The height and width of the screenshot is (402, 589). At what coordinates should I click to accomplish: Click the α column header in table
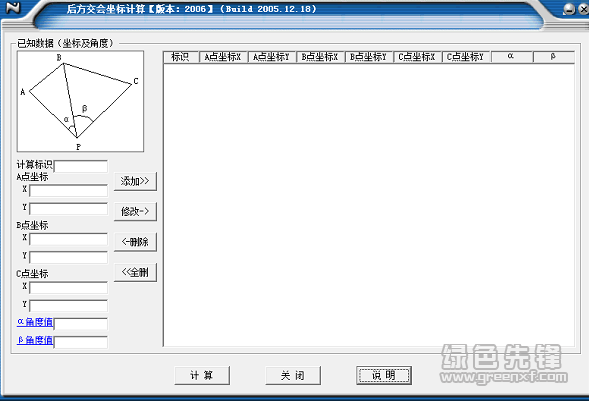(x=511, y=57)
